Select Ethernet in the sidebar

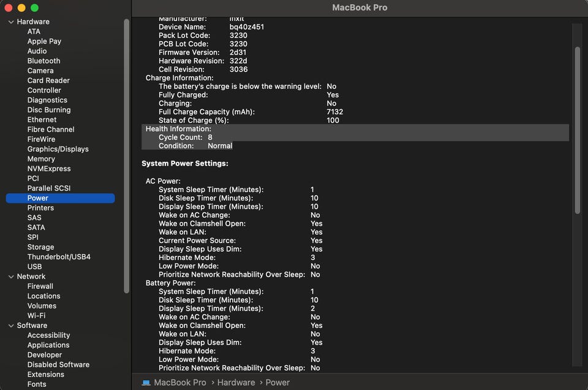[x=42, y=120]
